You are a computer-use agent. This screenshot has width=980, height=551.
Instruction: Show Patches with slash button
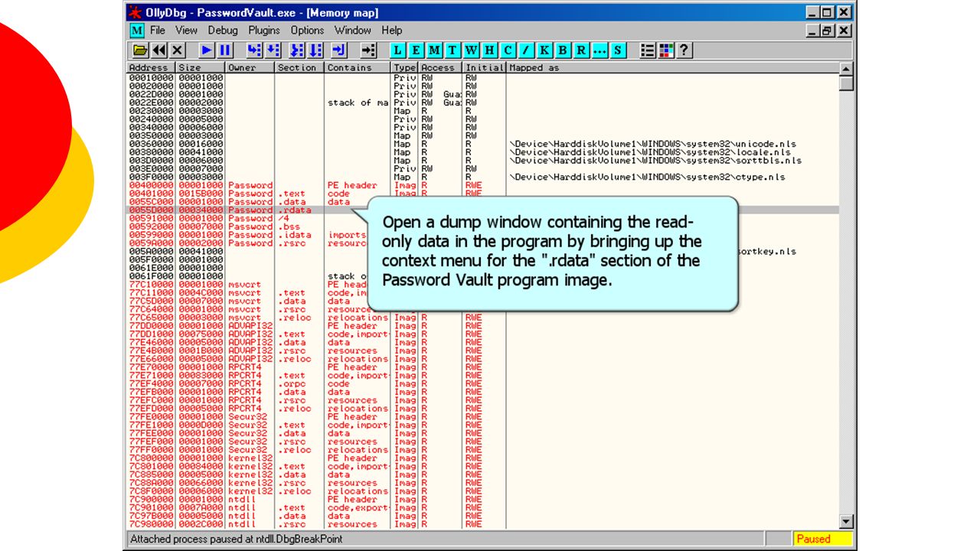pyautogui.click(x=526, y=51)
